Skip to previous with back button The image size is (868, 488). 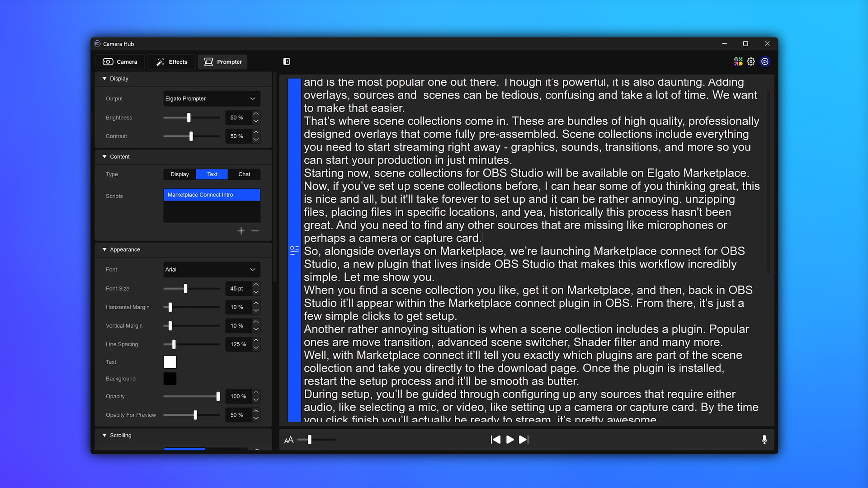(x=495, y=440)
